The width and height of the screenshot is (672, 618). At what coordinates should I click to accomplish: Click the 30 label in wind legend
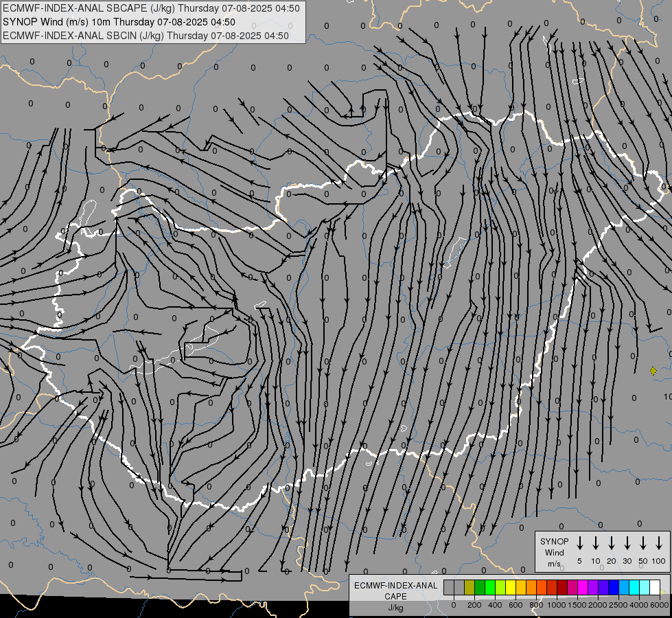tap(627, 561)
